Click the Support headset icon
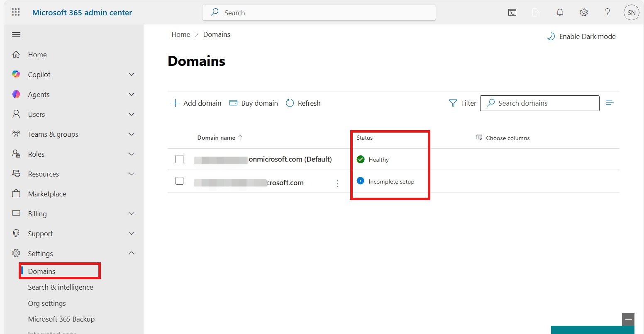 16,233
